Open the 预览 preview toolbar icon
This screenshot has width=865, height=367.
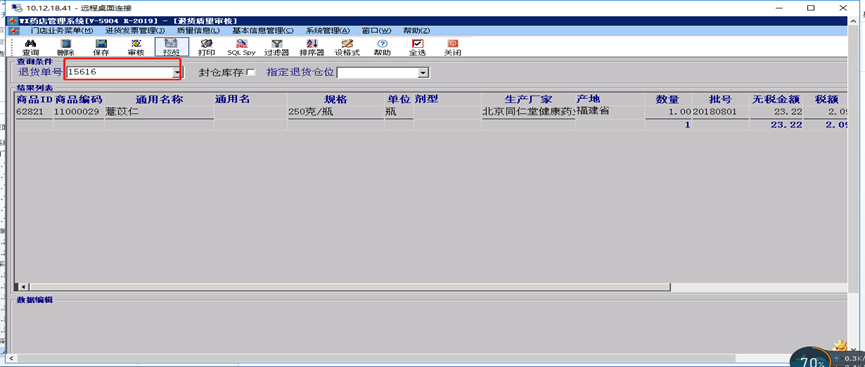[172, 47]
